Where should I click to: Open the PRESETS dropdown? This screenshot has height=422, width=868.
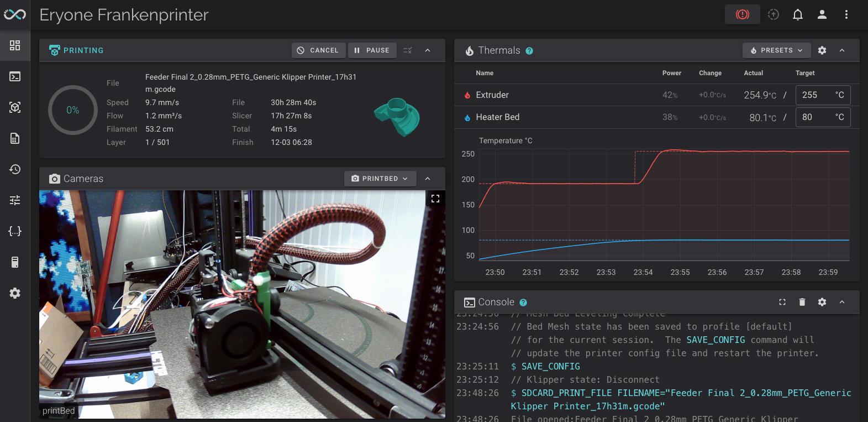[776, 50]
